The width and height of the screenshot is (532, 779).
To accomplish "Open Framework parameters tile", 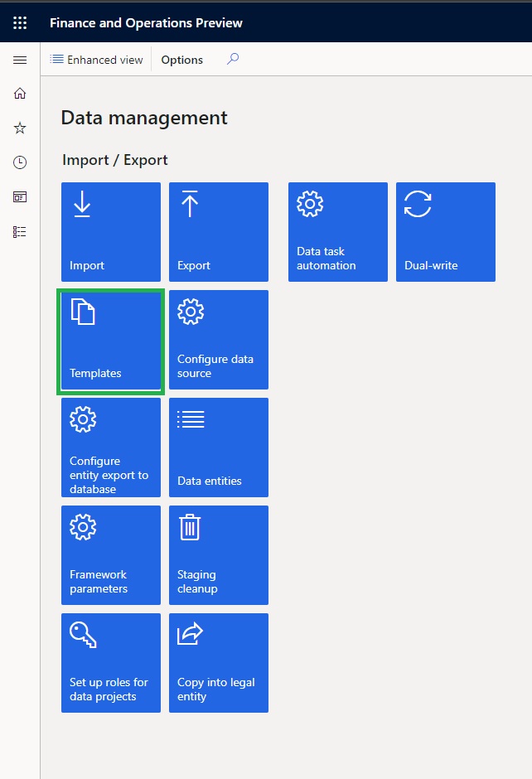I will coord(111,555).
